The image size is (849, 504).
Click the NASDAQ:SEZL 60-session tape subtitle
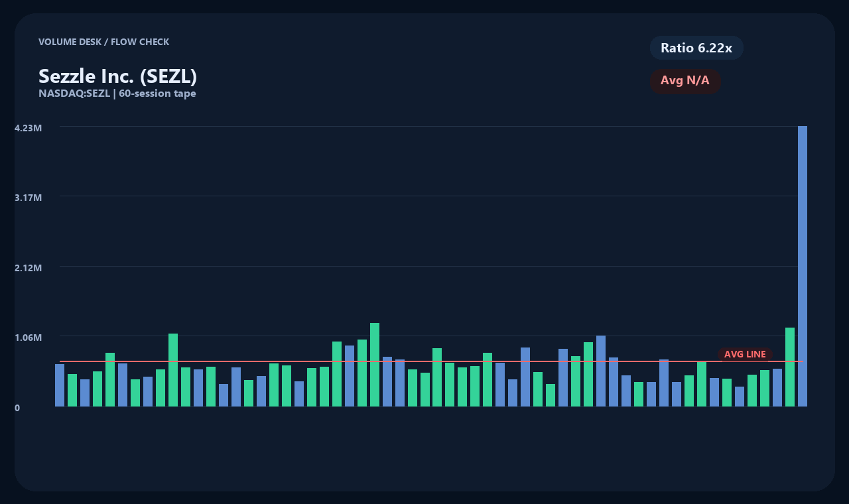[x=117, y=94]
